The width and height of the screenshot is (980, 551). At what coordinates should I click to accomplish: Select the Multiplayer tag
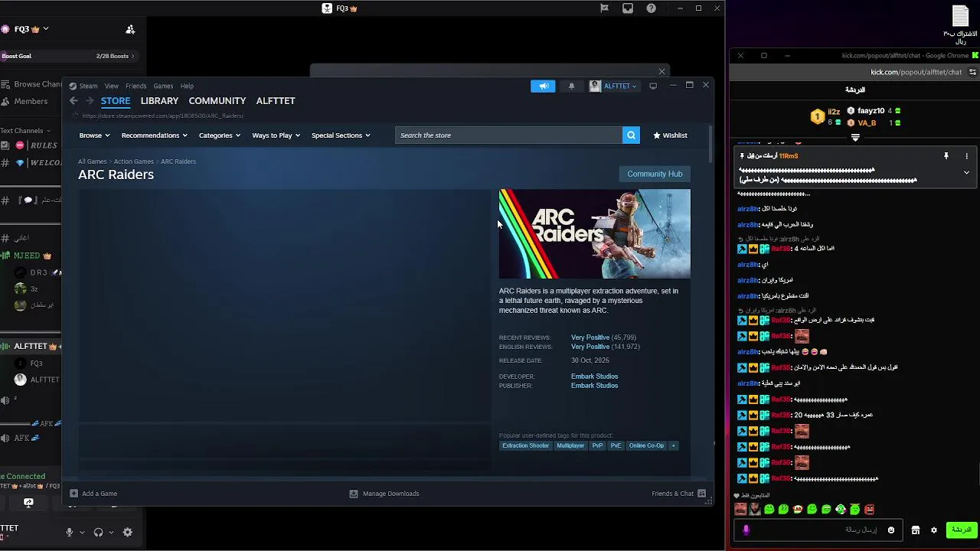[570, 445]
